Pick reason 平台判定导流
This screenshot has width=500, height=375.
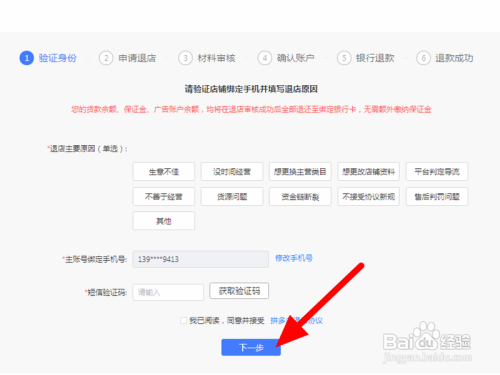[x=437, y=172]
